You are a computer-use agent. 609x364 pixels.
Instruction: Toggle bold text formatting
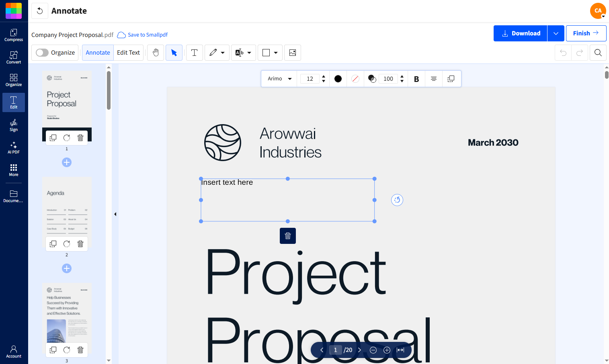(x=416, y=79)
